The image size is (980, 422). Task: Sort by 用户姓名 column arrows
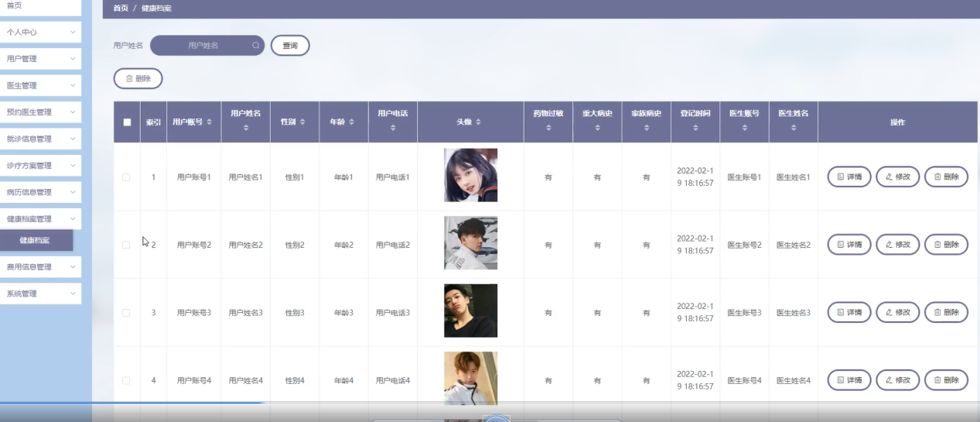click(x=246, y=128)
